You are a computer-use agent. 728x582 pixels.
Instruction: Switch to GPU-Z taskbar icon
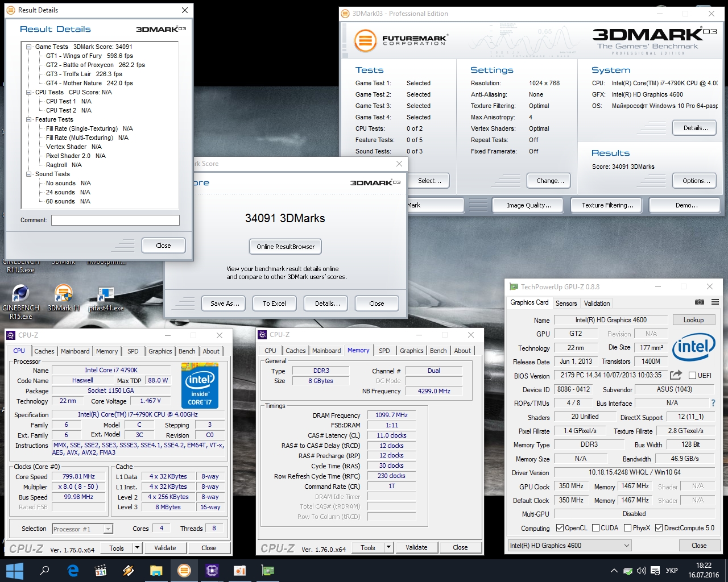coord(267,571)
